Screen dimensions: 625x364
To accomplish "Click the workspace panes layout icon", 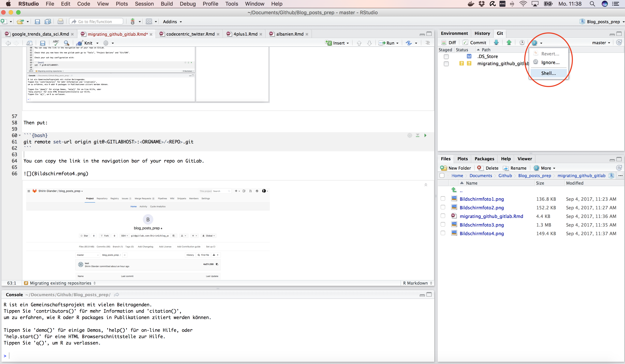I will (149, 22).
